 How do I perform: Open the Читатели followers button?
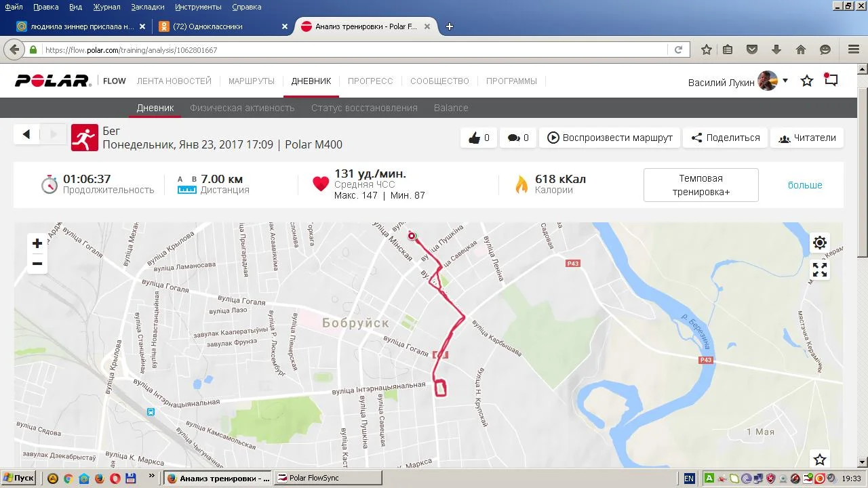(x=807, y=138)
